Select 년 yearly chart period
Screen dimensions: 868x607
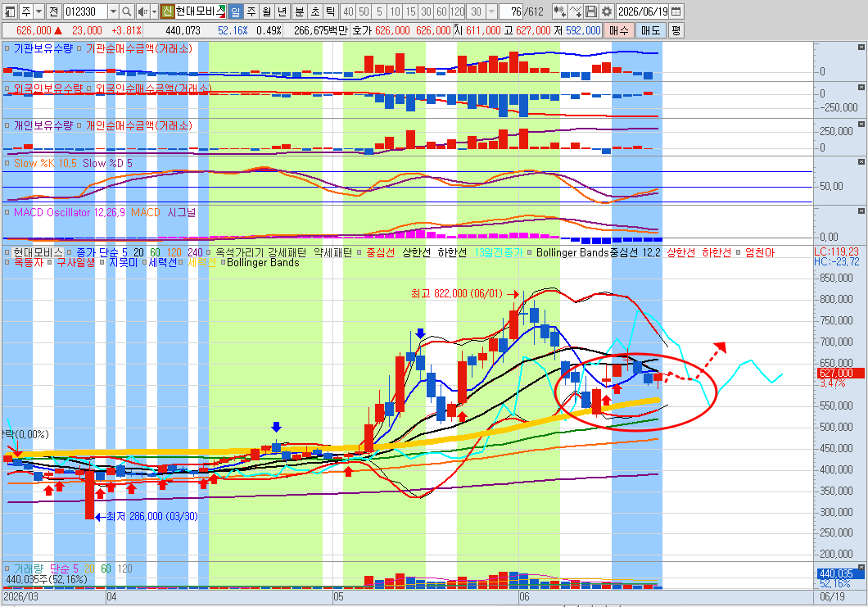click(x=283, y=11)
